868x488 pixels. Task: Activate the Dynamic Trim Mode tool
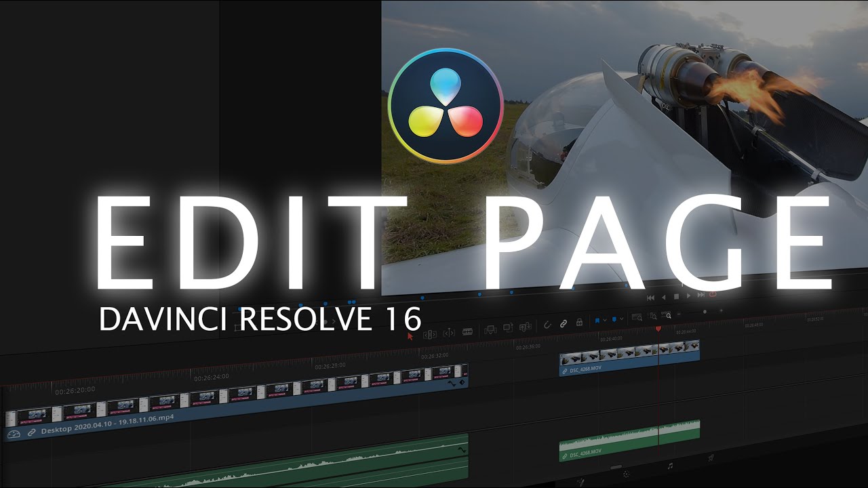[x=449, y=333]
